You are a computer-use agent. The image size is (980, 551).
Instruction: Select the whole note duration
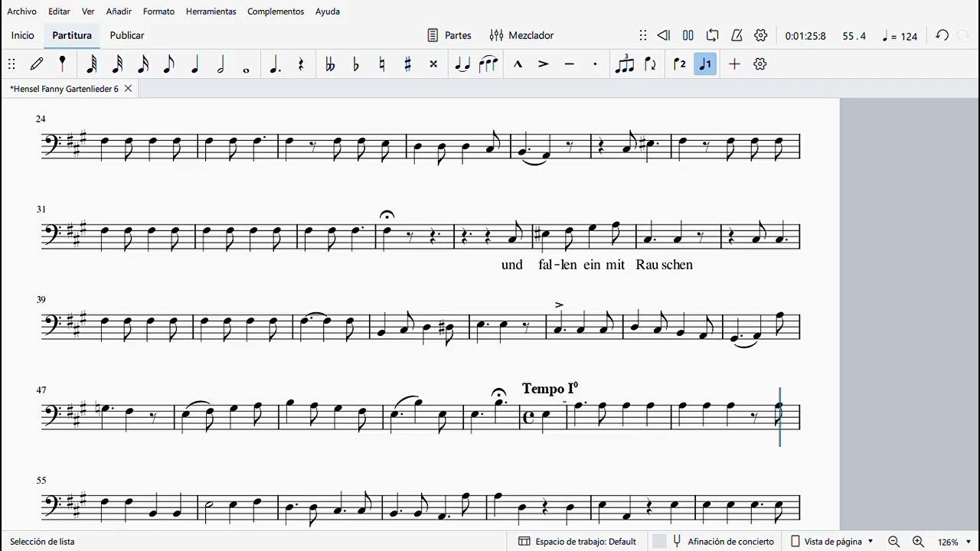[246, 70]
